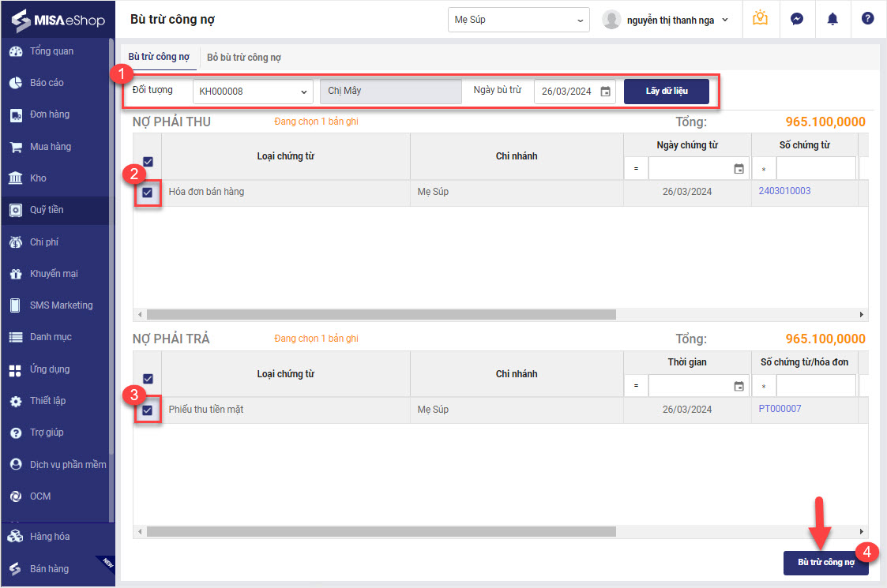This screenshot has height=588, width=887.
Task: Click the Số chứng từ filter input
Action: click(815, 169)
